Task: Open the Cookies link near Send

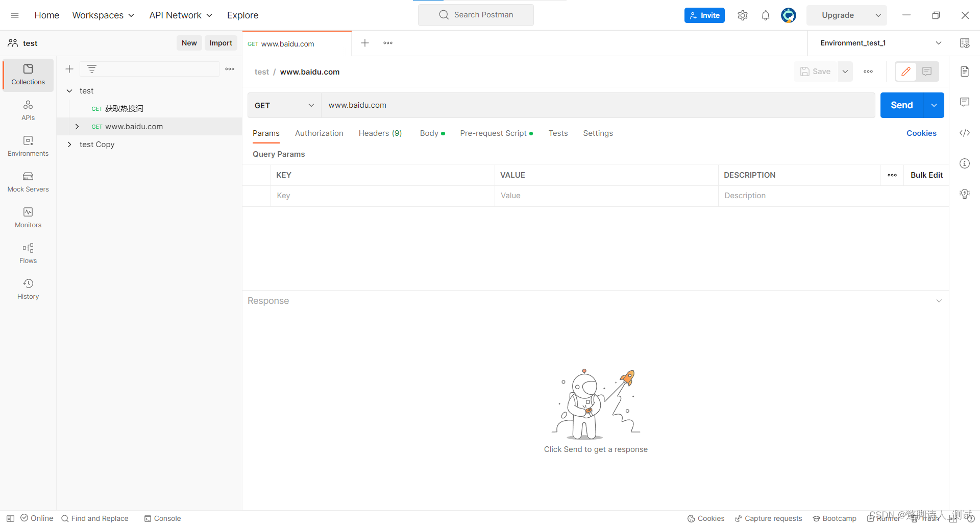Action: 921,133
